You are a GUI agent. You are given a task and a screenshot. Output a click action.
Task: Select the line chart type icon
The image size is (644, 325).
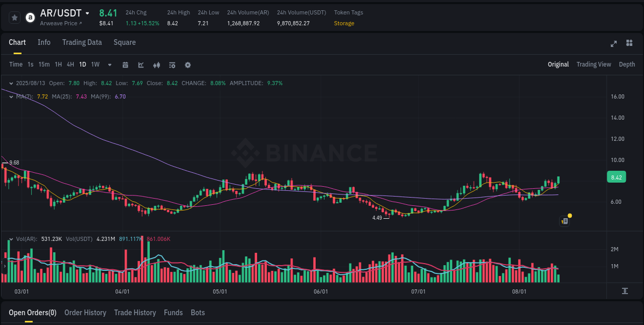[141, 65]
